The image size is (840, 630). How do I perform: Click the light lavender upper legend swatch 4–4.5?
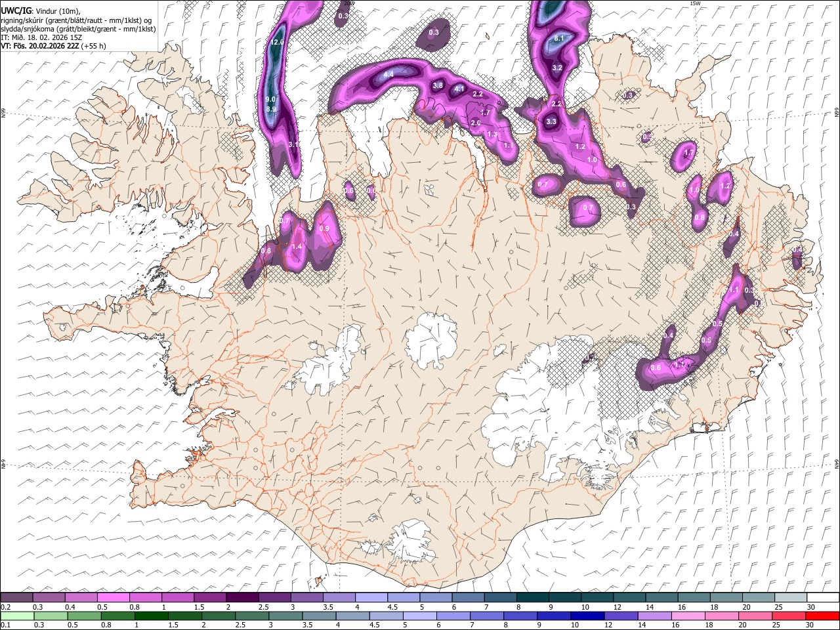pos(371,597)
